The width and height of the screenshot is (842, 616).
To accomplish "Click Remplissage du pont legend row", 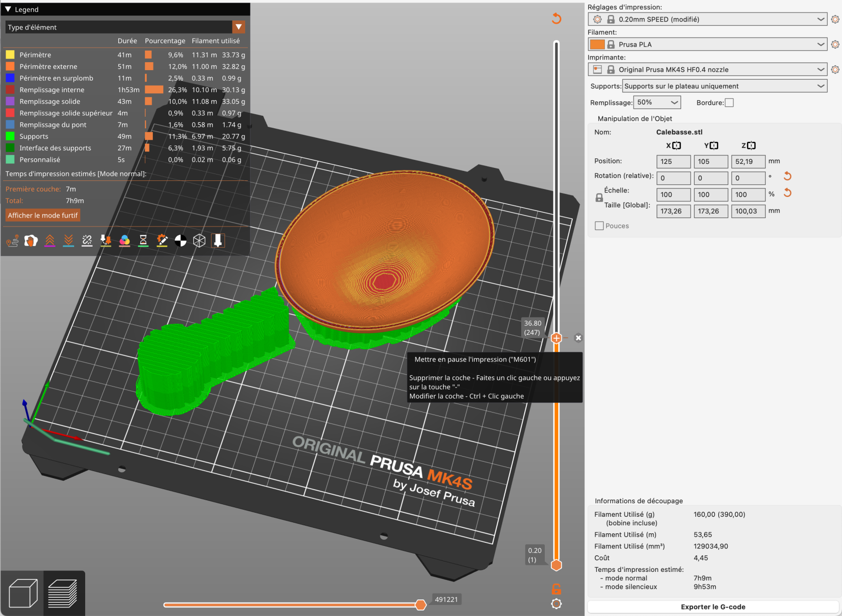I will 125,125.
